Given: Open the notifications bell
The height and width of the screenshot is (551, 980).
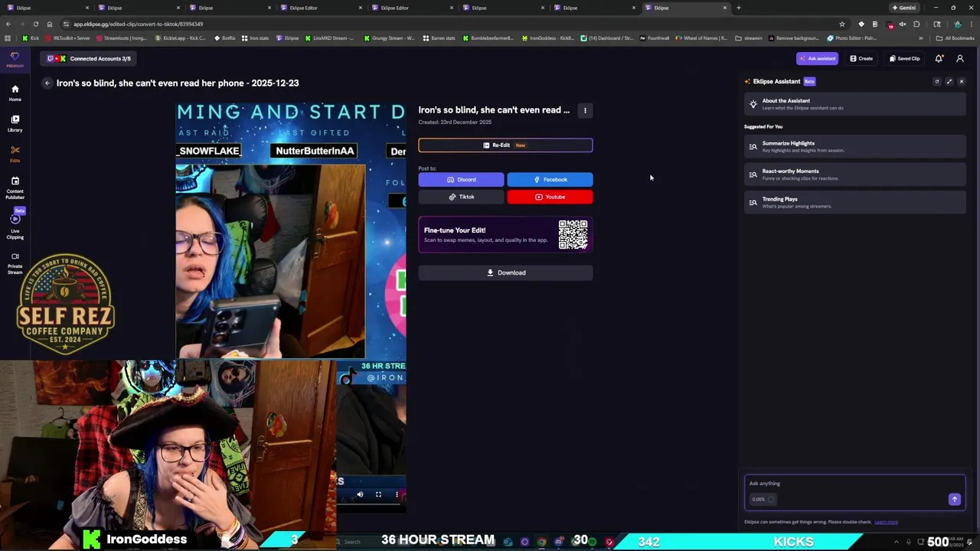Looking at the screenshot, I should [x=939, y=58].
